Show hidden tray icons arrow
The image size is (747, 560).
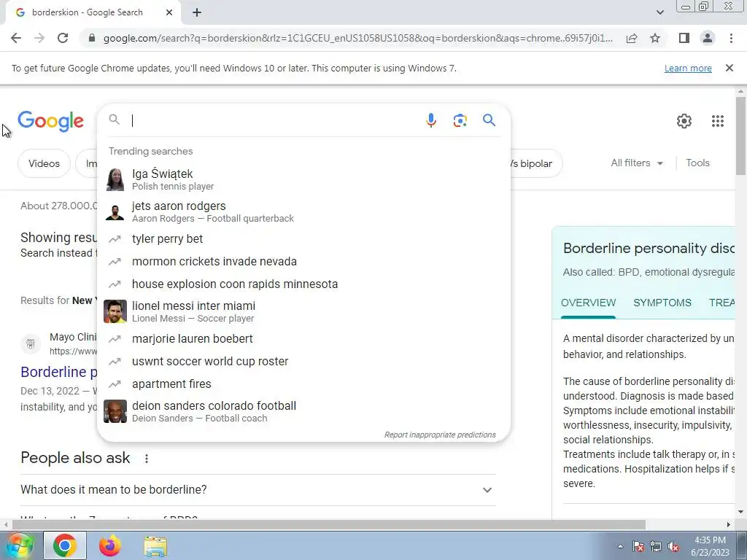tap(620, 546)
